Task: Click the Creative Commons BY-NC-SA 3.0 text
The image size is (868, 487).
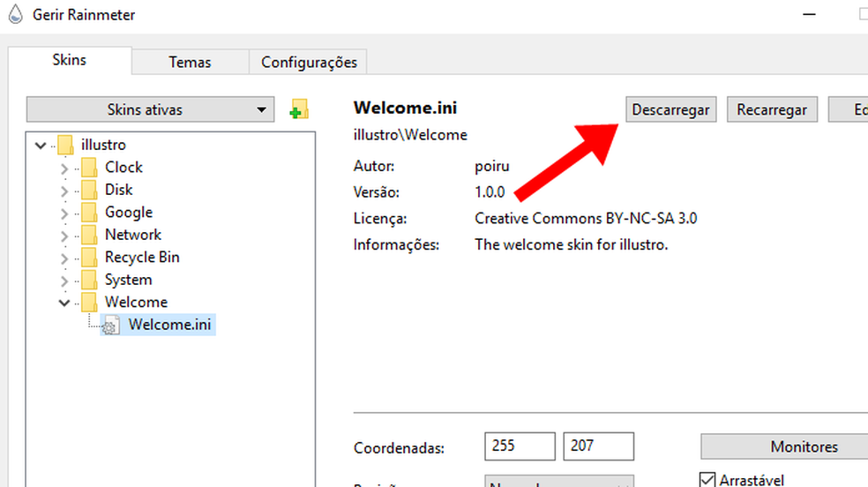Action: click(586, 219)
